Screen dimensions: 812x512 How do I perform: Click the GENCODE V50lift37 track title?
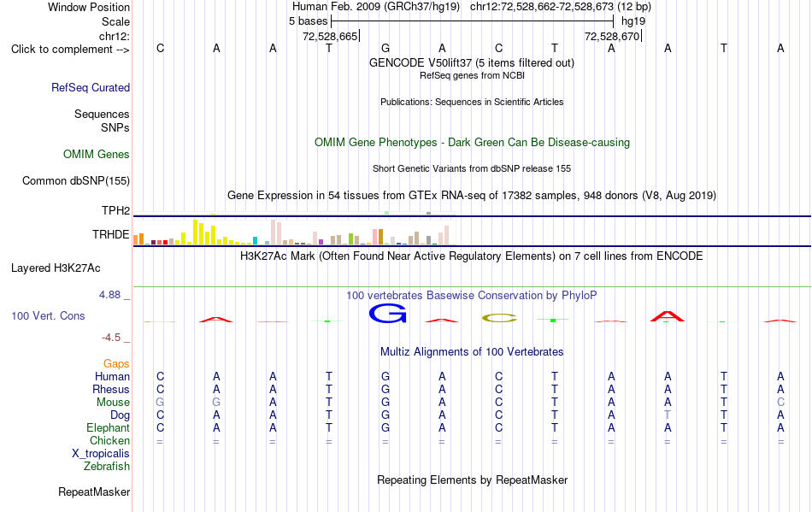471,62
